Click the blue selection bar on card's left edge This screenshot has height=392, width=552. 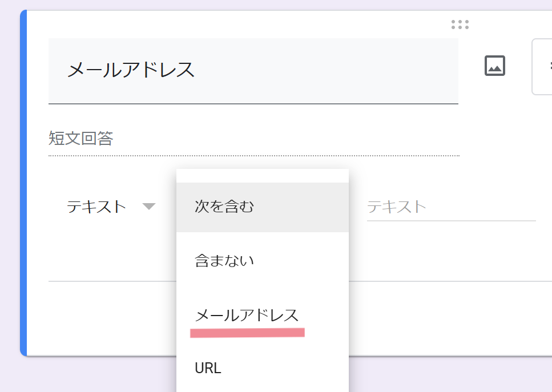coord(23,183)
